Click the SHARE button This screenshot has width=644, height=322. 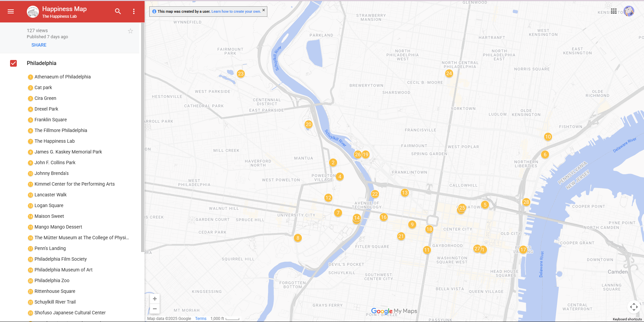pyautogui.click(x=39, y=45)
